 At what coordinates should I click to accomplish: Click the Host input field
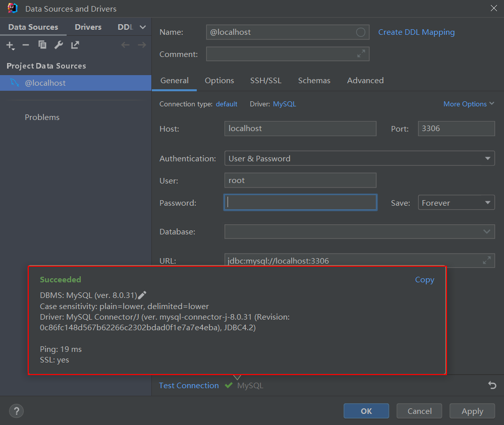coord(300,129)
